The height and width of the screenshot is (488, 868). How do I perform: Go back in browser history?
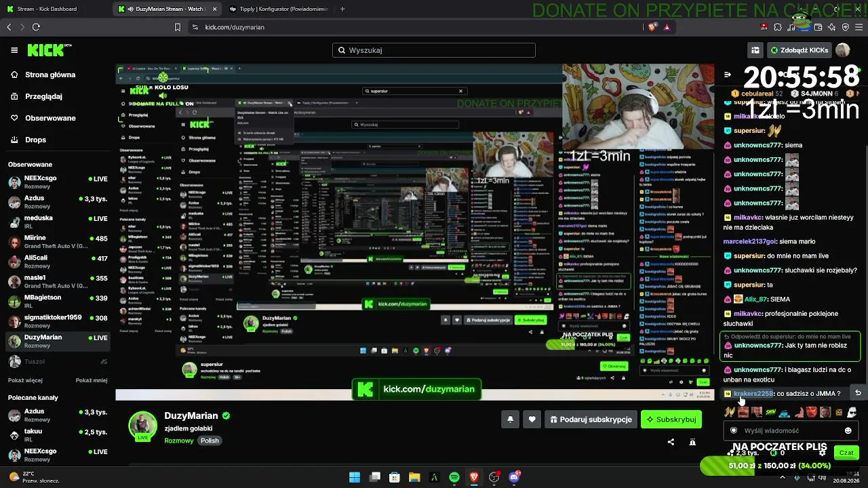tap(9, 27)
